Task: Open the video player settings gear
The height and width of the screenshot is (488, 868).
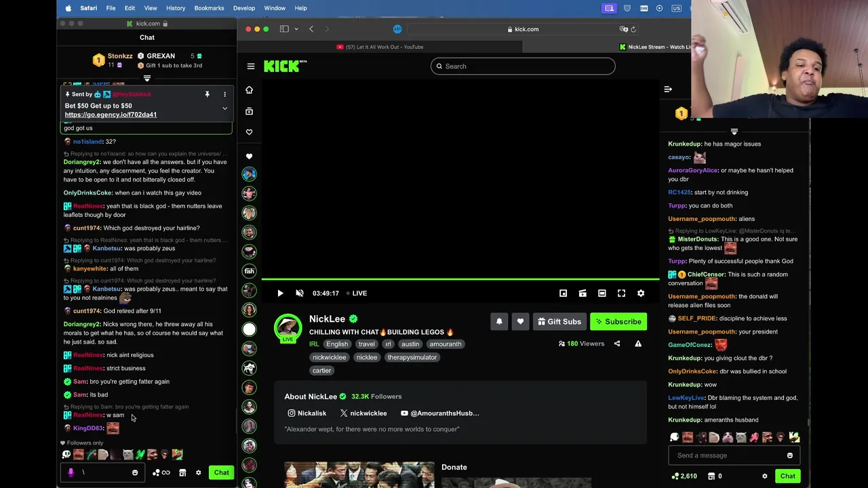Action: pos(641,293)
